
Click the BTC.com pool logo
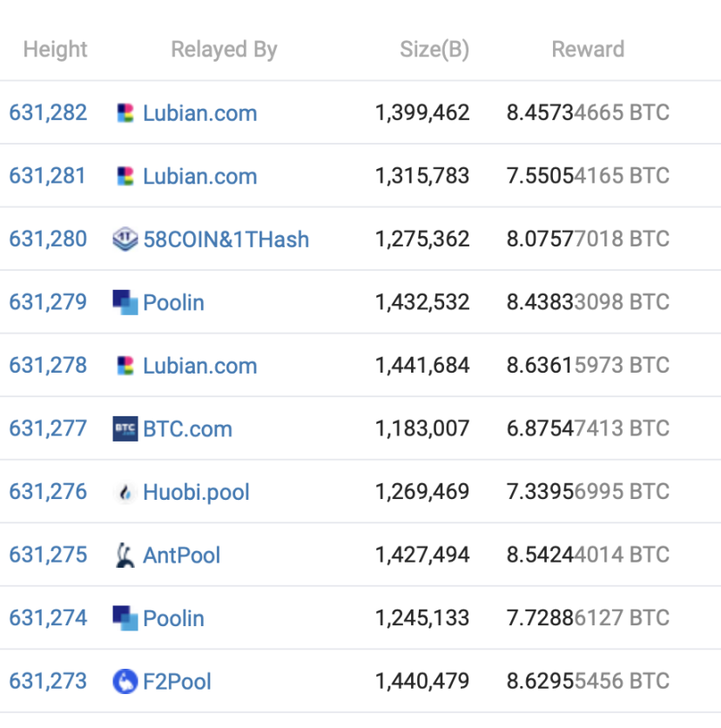coord(125,428)
